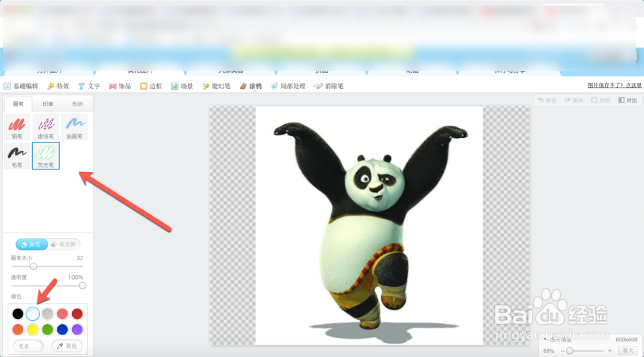Activate the 橡皮擦 eraser mode toggle
Screen dimensions: 644x357
(64, 244)
